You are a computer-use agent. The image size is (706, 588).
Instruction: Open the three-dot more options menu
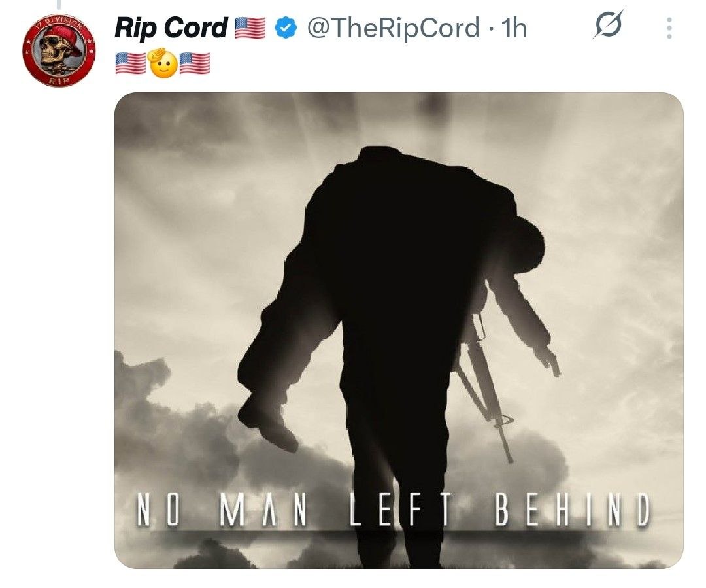click(669, 28)
